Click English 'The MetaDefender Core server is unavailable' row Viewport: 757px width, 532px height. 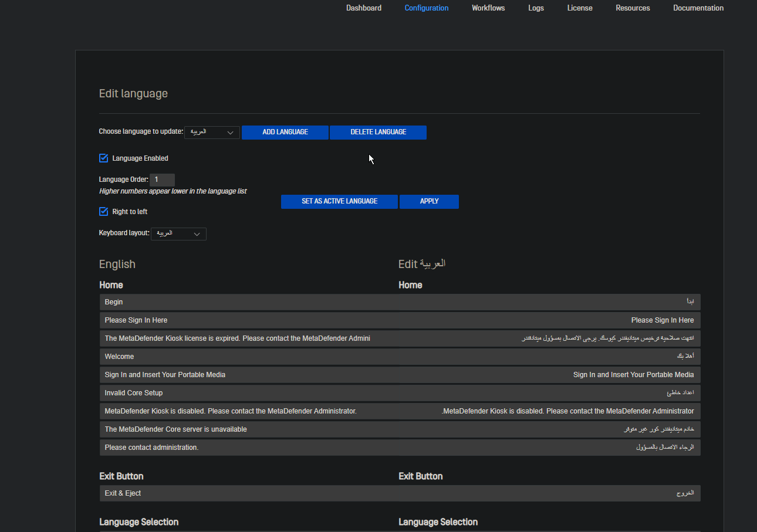[x=249, y=429]
